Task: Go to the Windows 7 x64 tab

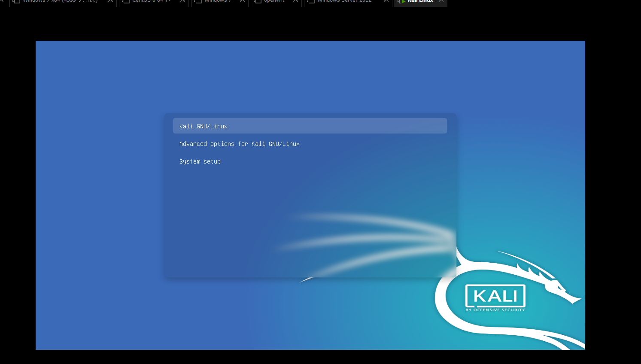Action: [x=60, y=1]
